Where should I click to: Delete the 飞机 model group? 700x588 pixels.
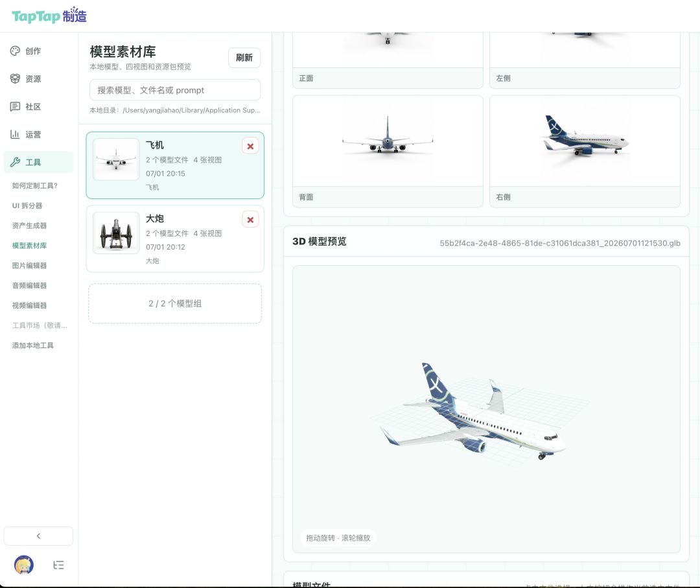tap(250, 146)
